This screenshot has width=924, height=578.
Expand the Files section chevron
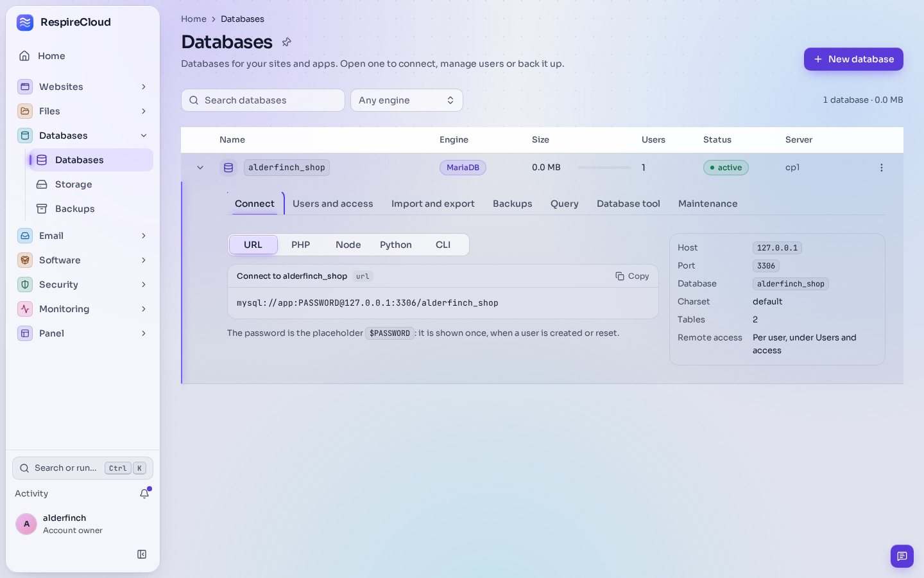pyautogui.click(x=144, y=111)
